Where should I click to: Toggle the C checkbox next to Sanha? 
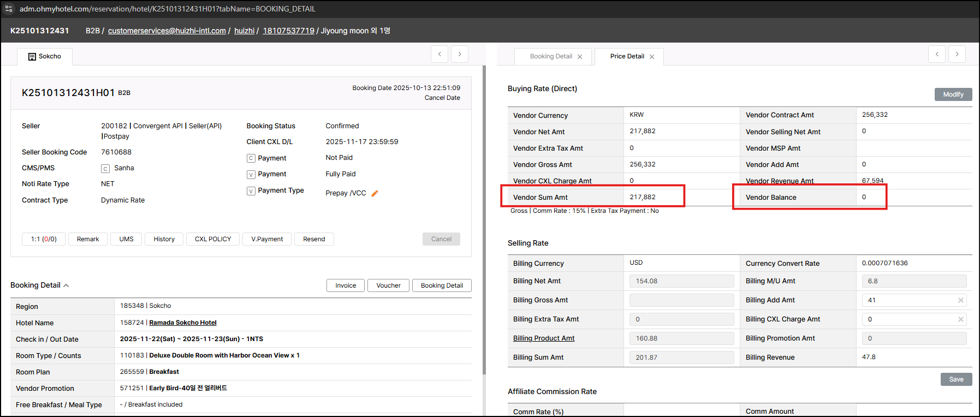click(105, 169)
